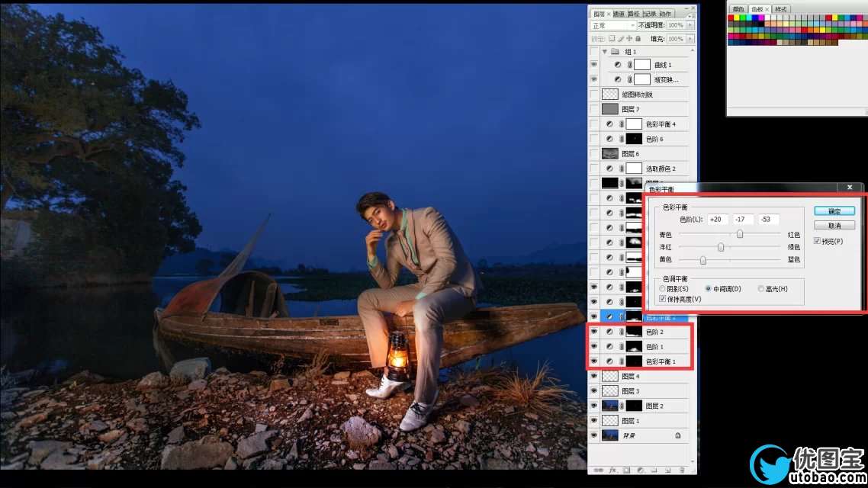Switch to the 路径 paths tab
The width and height of the screenshot is (868, 488).
tap(634, 14)
